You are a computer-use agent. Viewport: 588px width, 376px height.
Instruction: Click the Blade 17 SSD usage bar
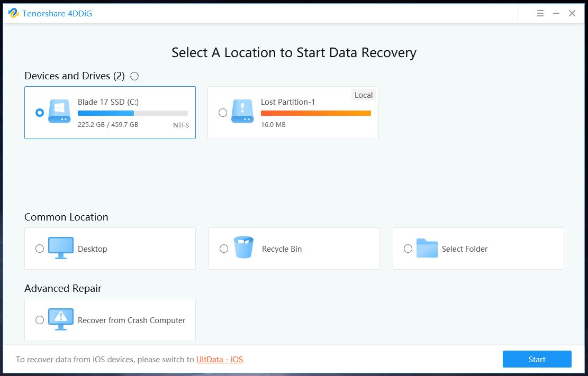click(x=132, y=113)
